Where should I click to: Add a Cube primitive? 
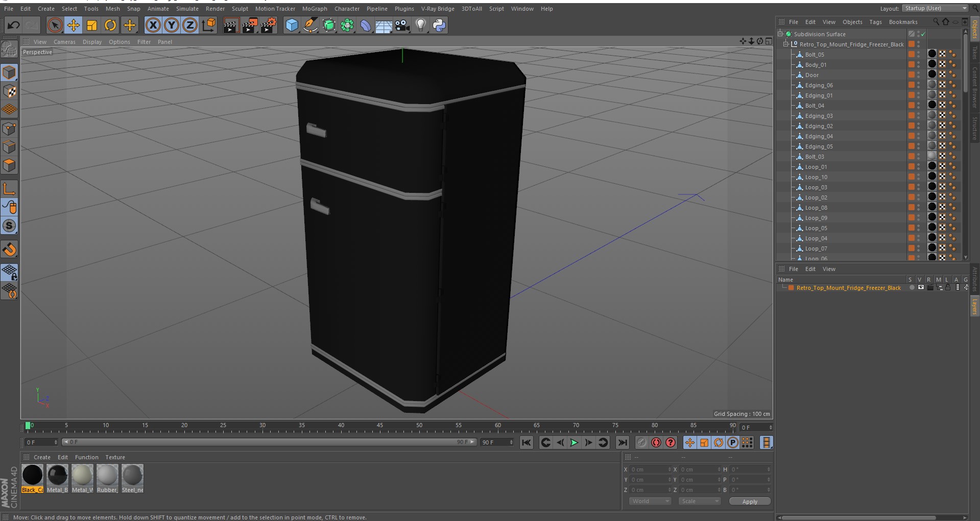pyautogui.click(x=292, y=25)
